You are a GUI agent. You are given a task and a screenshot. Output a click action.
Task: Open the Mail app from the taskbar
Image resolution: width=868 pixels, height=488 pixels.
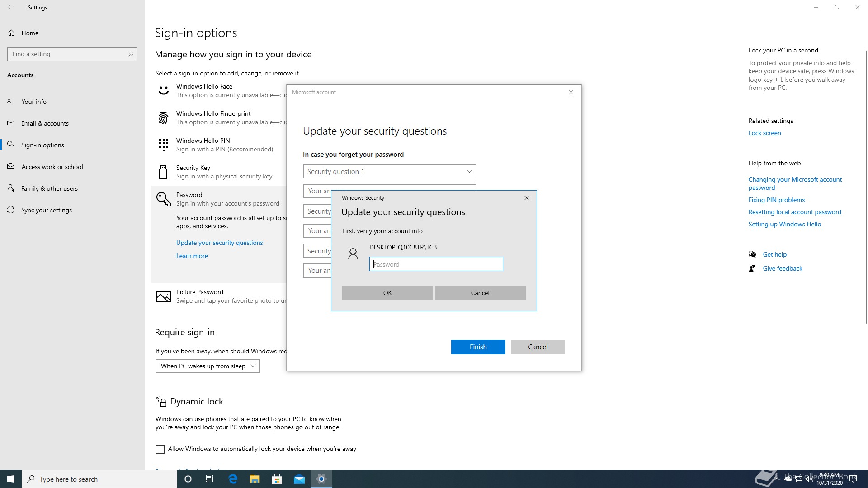[x=299, y=479]
